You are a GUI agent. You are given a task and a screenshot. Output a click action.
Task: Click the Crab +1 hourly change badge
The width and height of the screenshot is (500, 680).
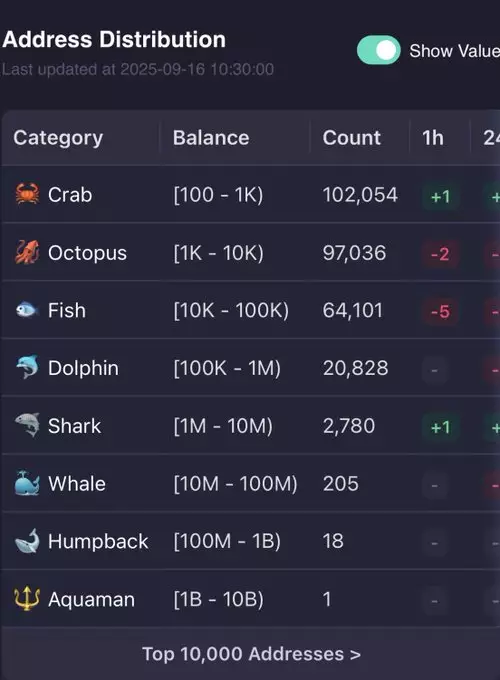pos(441,196)
